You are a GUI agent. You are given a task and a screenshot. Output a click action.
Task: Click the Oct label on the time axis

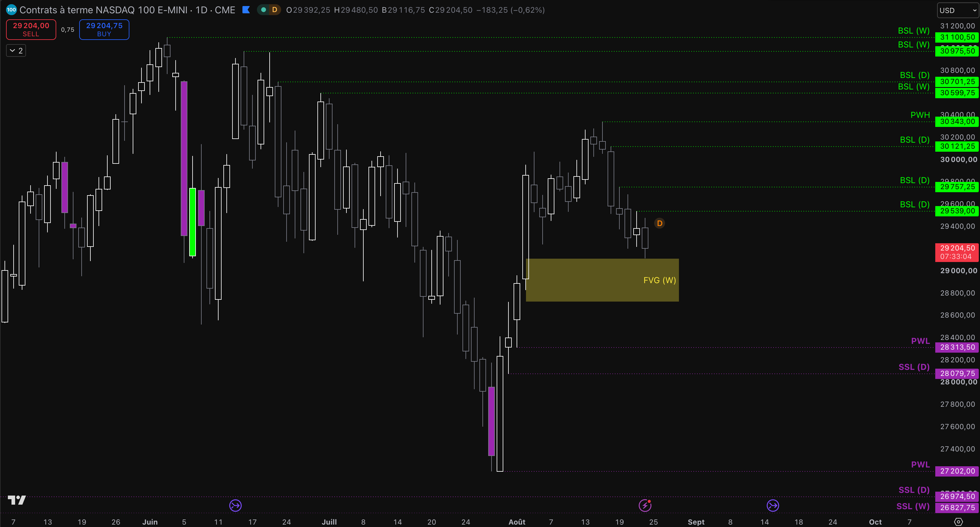click(x=875, y=522)
